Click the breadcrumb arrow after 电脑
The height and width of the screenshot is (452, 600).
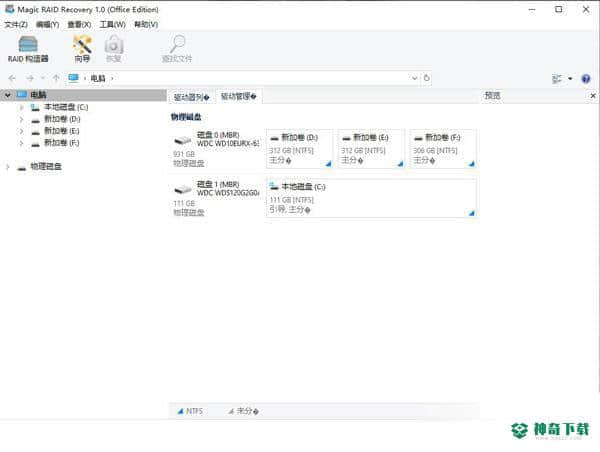click(x=112, y=78)
